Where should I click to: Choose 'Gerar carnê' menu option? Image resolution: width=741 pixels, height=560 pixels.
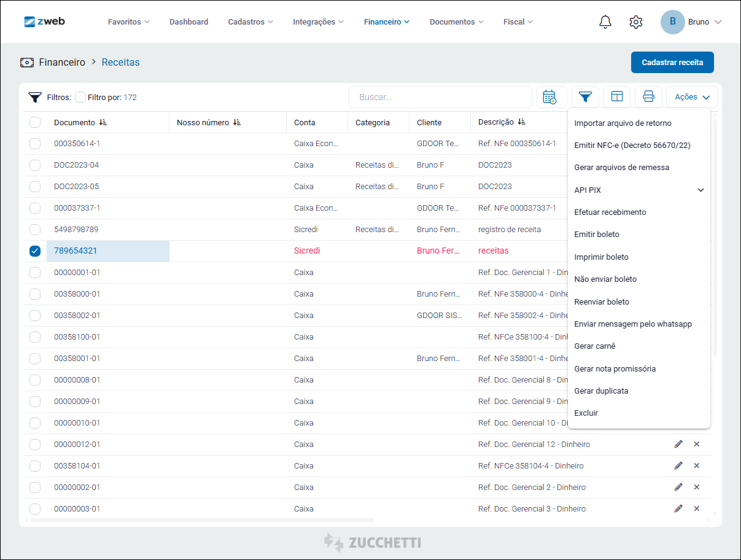point(595,346)
